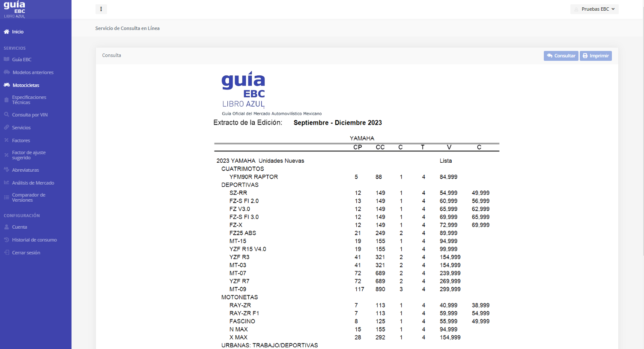This screenshot has width=644, height=349.
Task: Open Factor de ajuste sugerido page
Action: pos(29,155)
